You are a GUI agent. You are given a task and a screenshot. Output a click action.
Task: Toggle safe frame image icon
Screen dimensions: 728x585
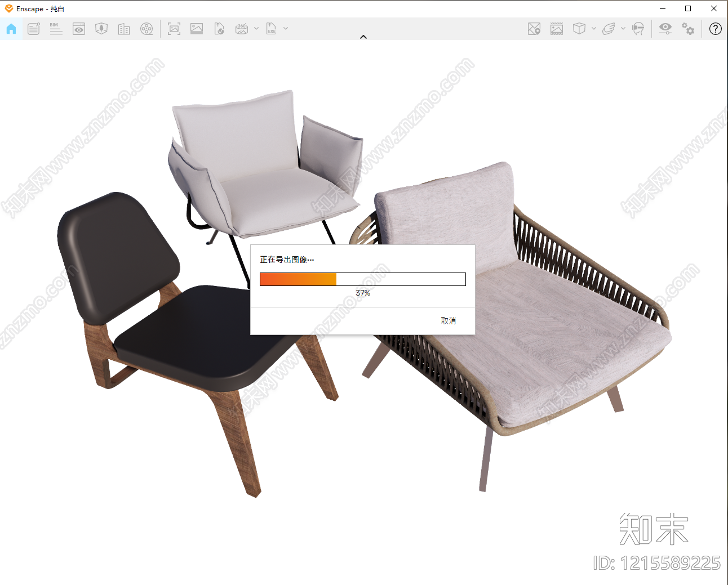[x=557, y=29]
